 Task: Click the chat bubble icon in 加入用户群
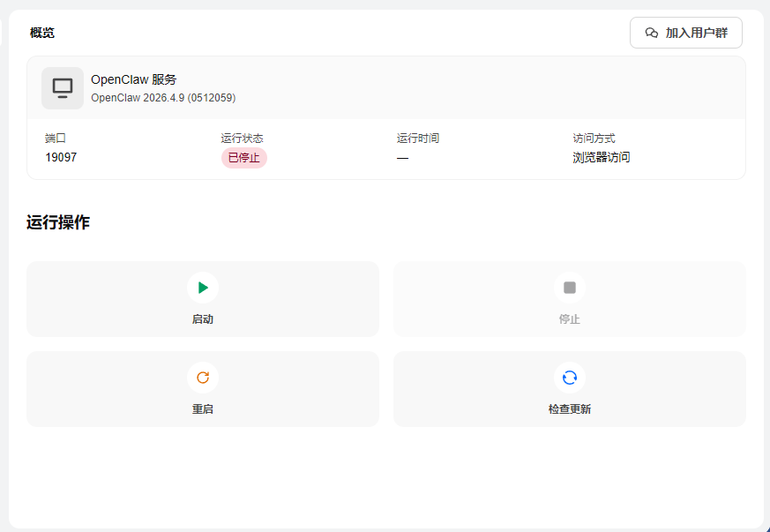coord(652,33)
